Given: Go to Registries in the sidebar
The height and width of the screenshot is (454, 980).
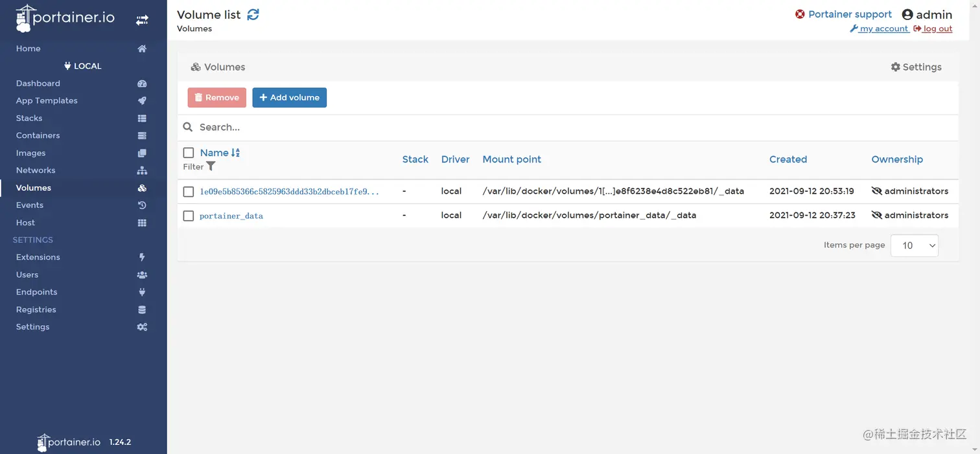Looking at the screenshot, I should (x=36, y=310).
